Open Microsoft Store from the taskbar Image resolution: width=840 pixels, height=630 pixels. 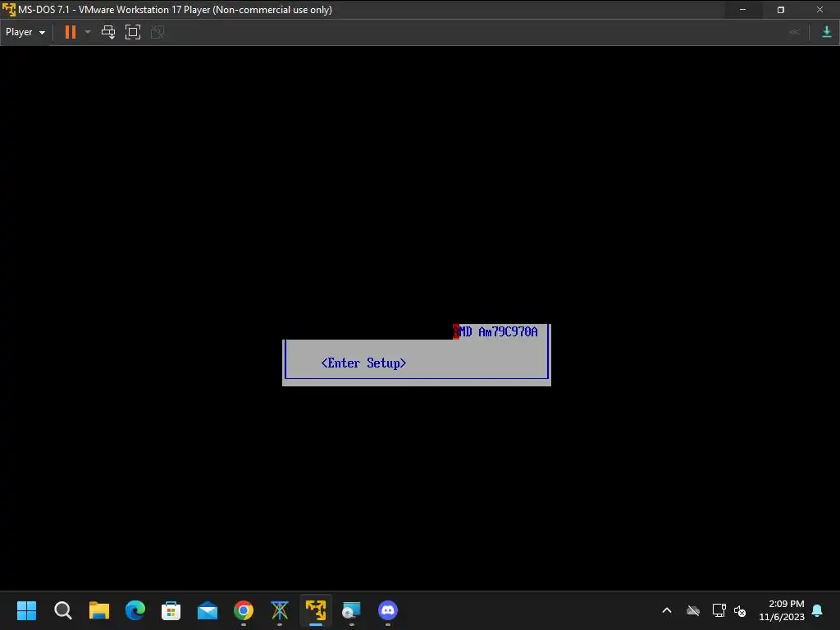(171, 610)
